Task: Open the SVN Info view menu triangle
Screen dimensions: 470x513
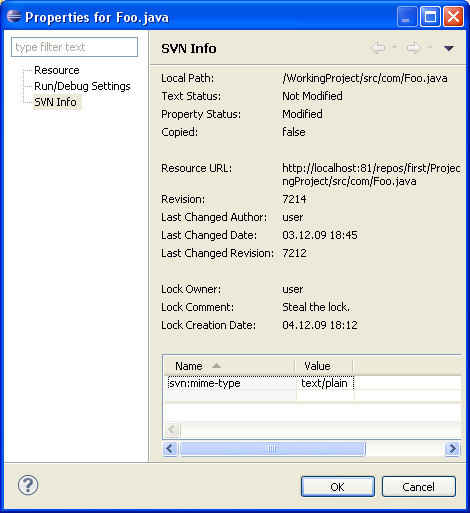Action: 449,48
